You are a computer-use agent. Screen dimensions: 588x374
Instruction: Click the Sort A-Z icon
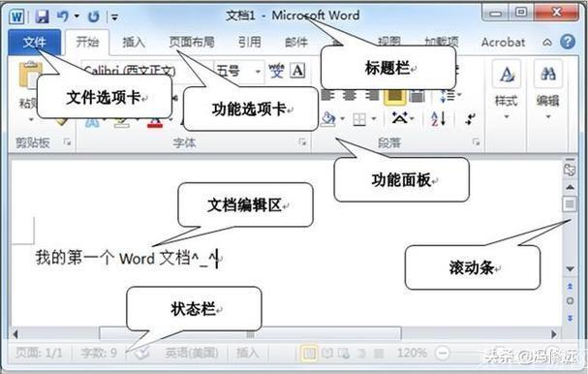[x=438, y=118]
